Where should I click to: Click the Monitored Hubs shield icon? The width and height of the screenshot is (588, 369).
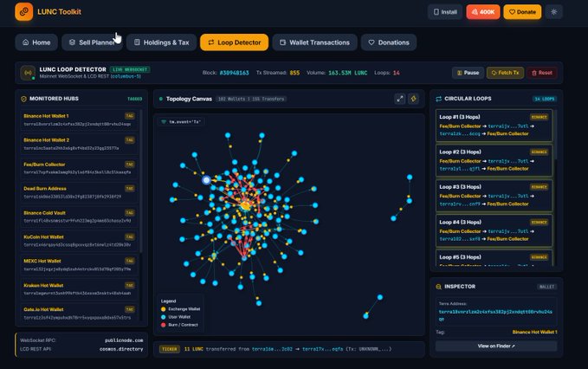click(23, 99)
